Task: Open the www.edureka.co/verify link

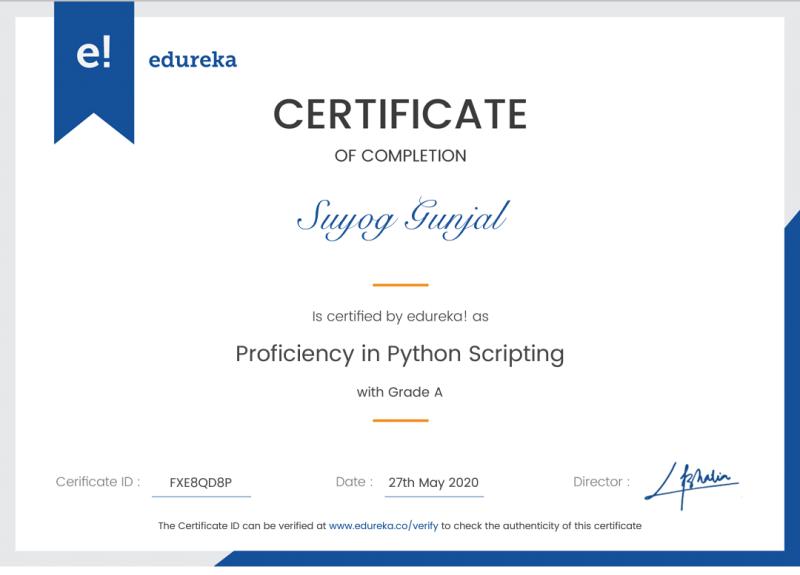Action: tap(383, 525)
